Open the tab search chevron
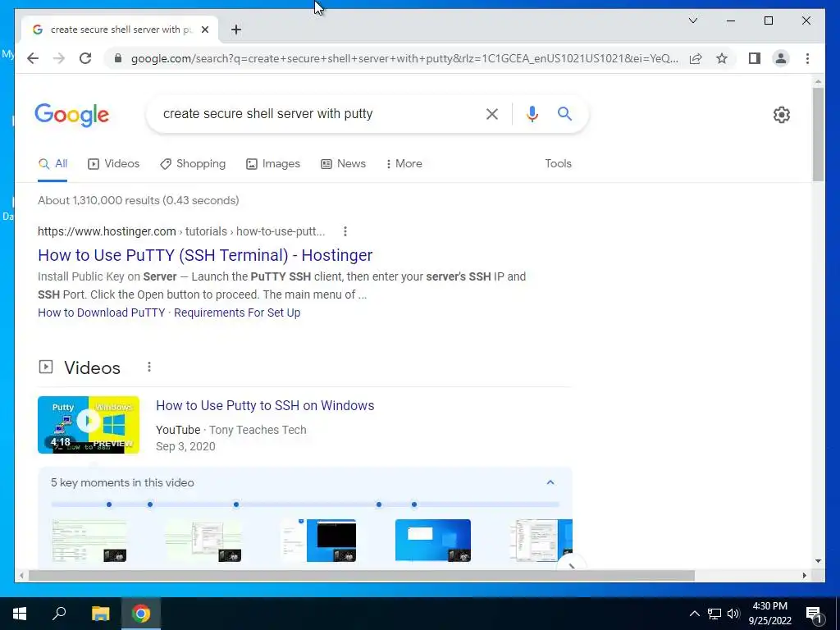Image resolution: width=840 pixels, height=630 pixels. click(x=692, y=21)
